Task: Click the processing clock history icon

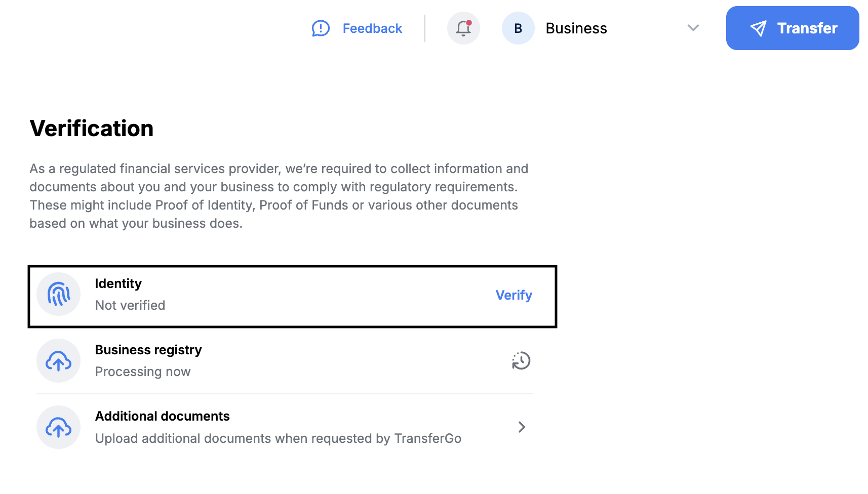Action: [x=521, y=361]
